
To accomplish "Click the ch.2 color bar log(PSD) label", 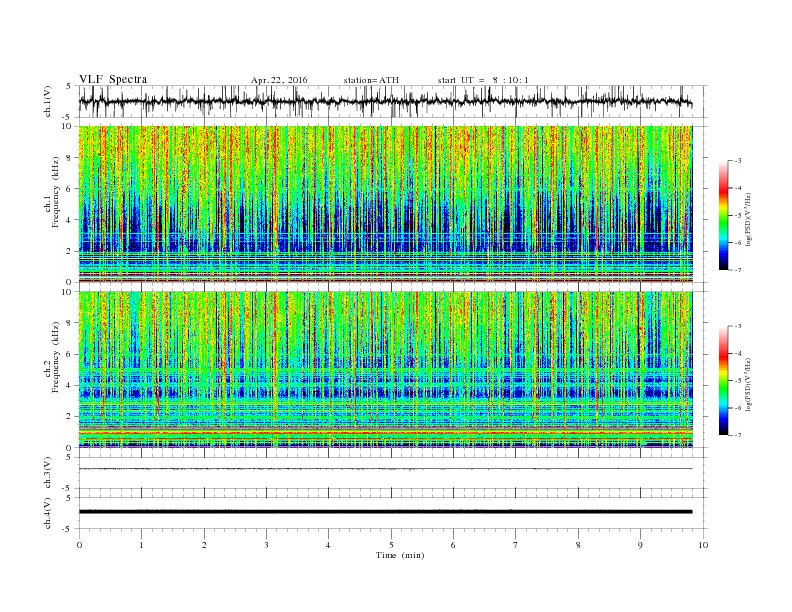I will tap(748, 383).
